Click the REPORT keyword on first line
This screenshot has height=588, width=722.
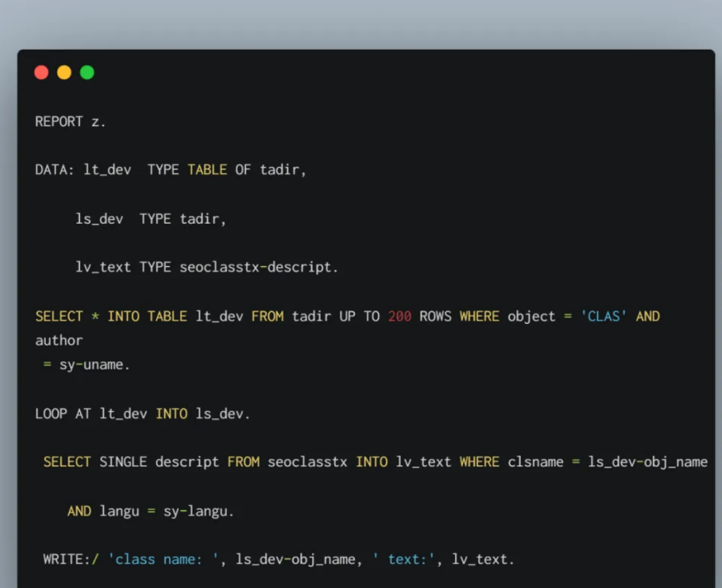coord(59,122)
